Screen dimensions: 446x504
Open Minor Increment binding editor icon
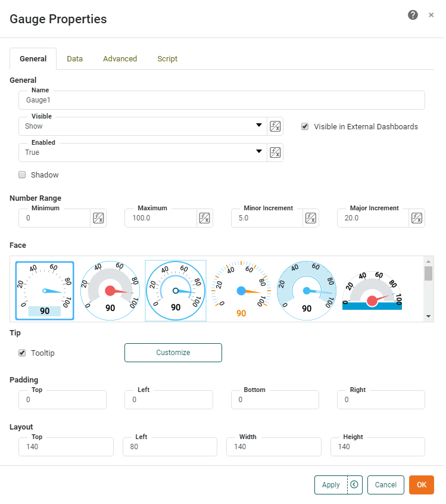click(x=310, y=218)
